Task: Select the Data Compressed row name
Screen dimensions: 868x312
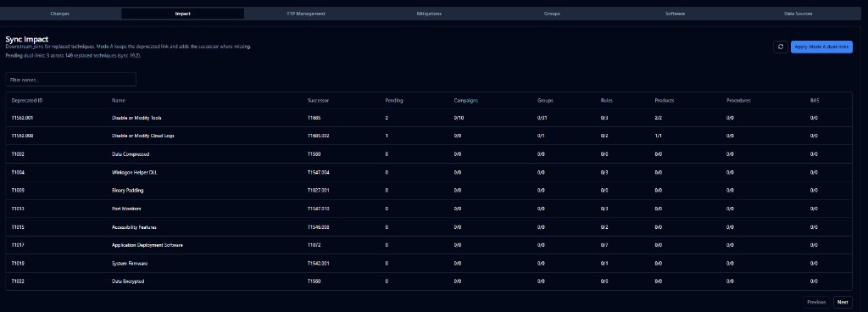Action: point(131,154)
